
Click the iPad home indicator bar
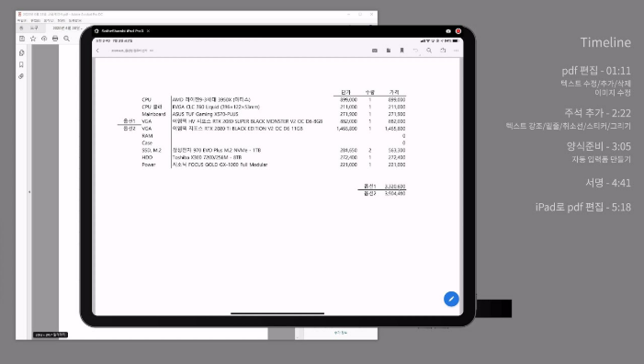[277, 313]
